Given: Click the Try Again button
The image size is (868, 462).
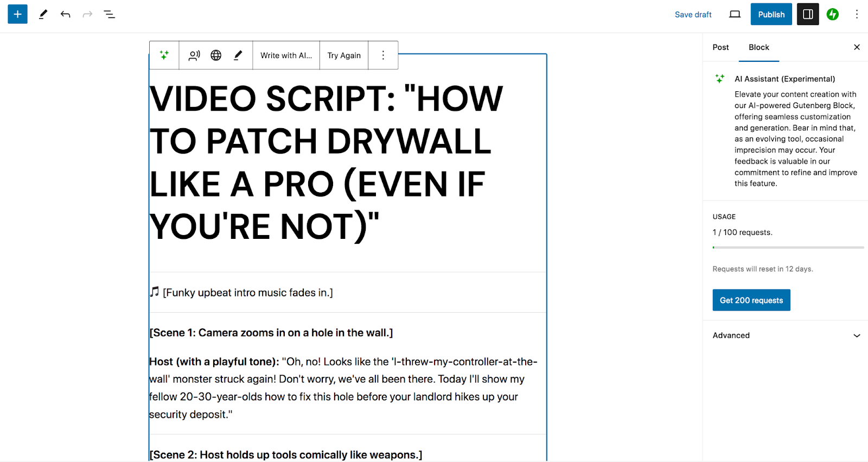Looking at the screenshot, I should 344,55.
